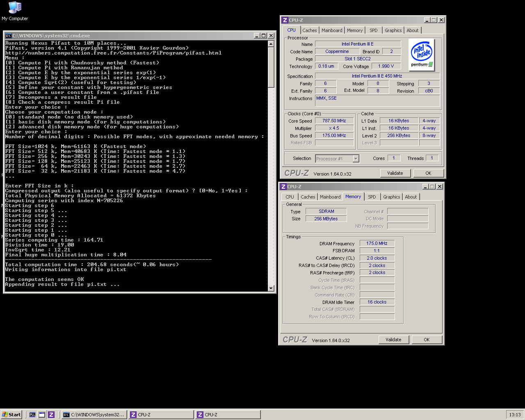
Task: Open Memory tab in upper CPU-Z window
Action: (x=355, y=30)
